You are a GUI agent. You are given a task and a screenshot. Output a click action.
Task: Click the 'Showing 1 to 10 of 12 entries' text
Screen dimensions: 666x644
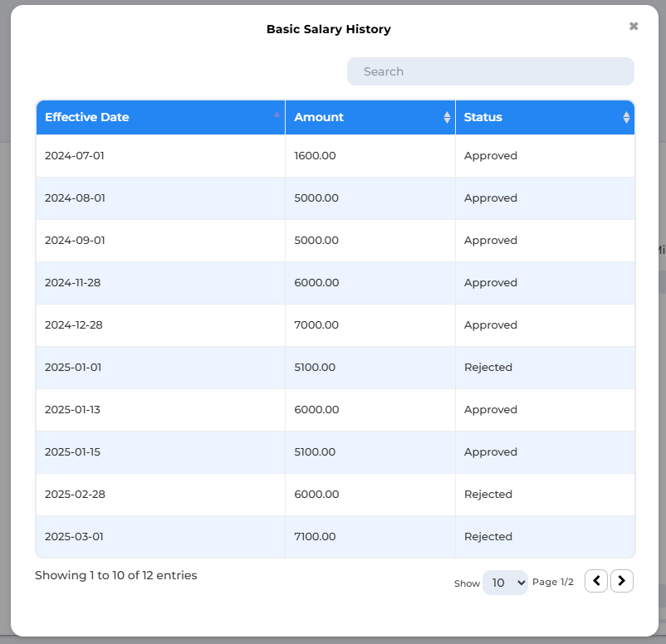pos(116,575)
